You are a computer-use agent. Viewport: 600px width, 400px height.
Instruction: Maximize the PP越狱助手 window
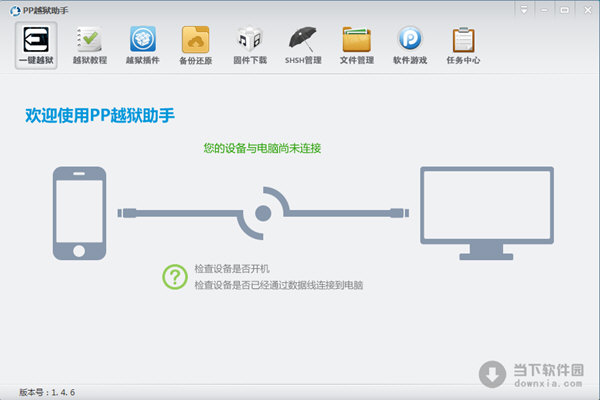click(564, 10)
